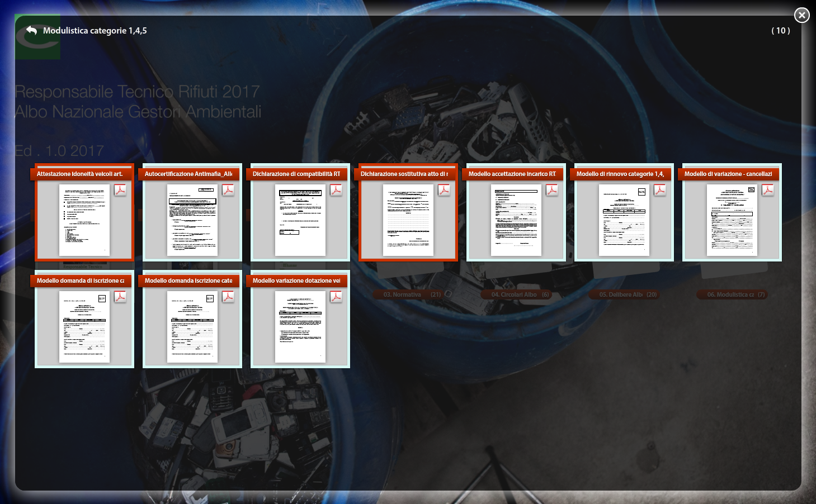Click PDF icon on Modello di variazione - cancellazione
This screenshot has width=816, height=504.
coord(768,190)
